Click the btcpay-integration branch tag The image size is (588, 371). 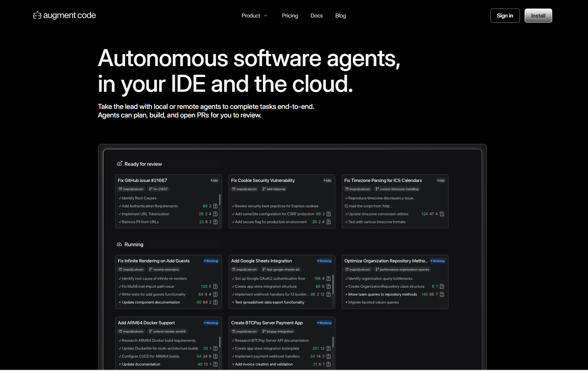click(x=278, y=331)
